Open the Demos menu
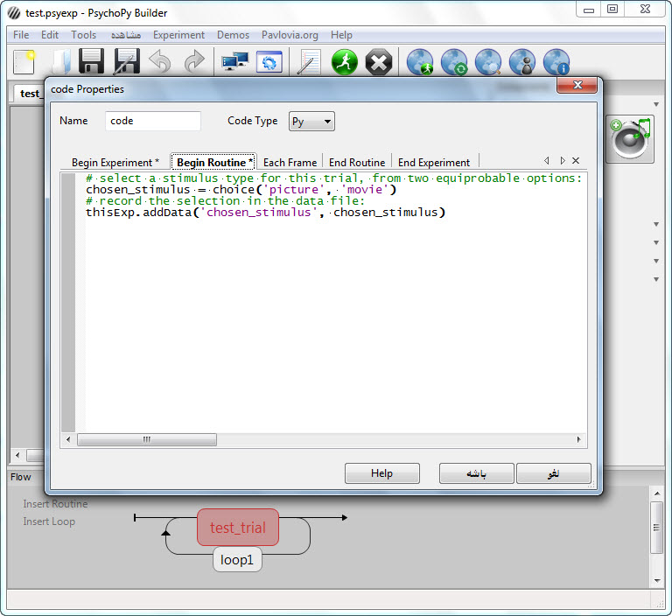672x616 pixels. 233,35
